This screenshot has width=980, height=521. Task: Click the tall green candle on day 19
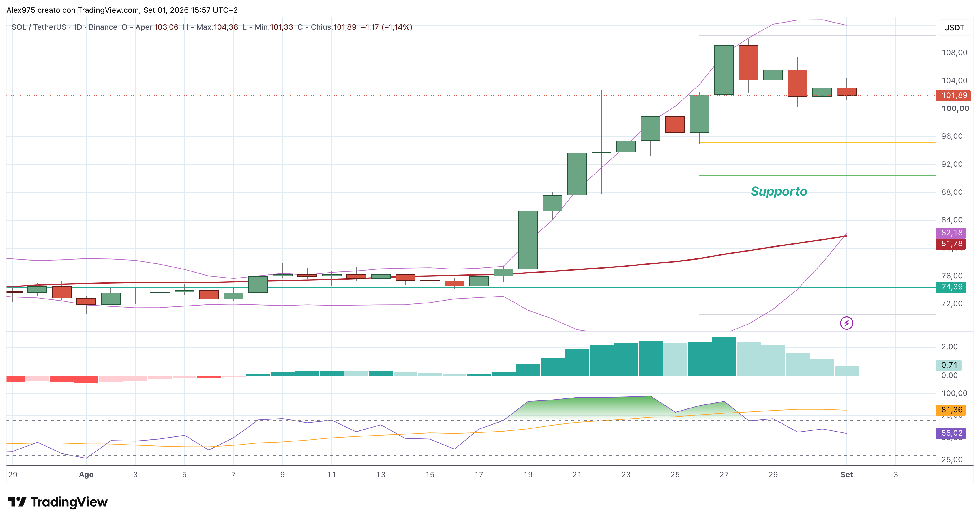click(x=528, y=240)
